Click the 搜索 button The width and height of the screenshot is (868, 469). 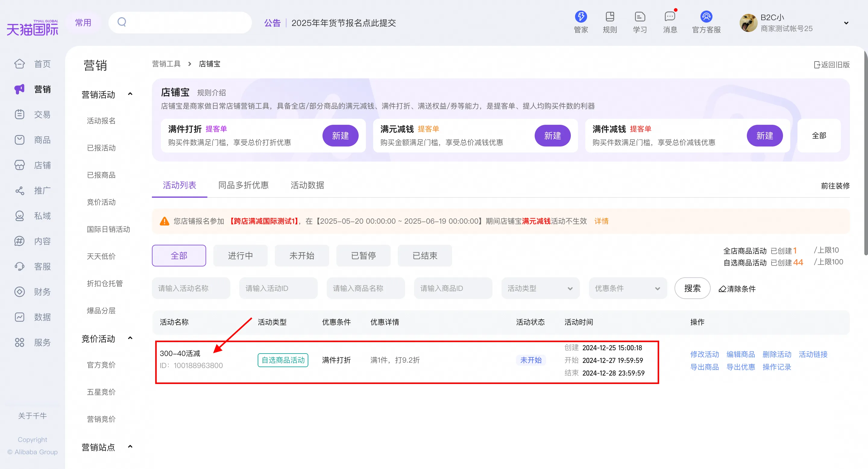coord(692,288)
